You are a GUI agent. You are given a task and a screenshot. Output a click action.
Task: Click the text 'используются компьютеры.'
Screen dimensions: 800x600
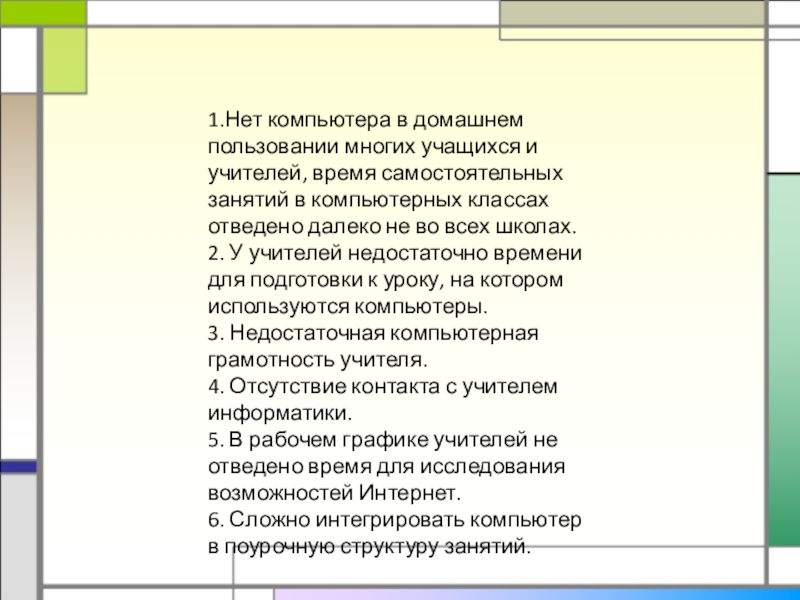click(350, 303)
